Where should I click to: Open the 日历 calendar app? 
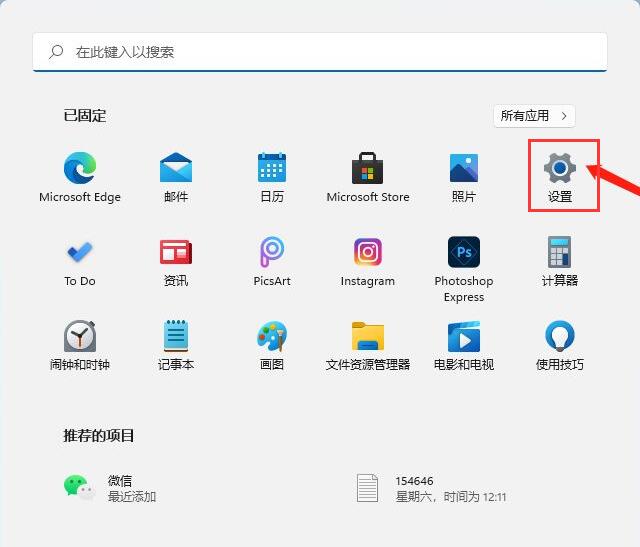click(x=272, y=177)
